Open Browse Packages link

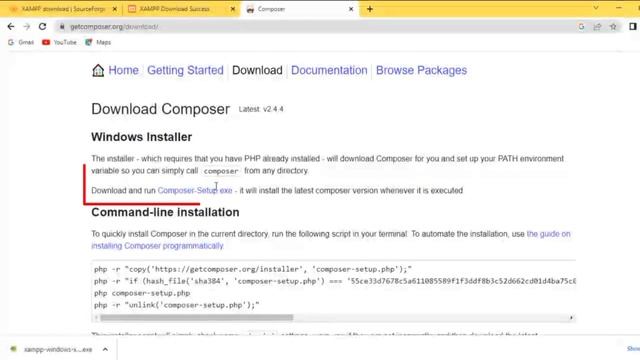(421, 70)
